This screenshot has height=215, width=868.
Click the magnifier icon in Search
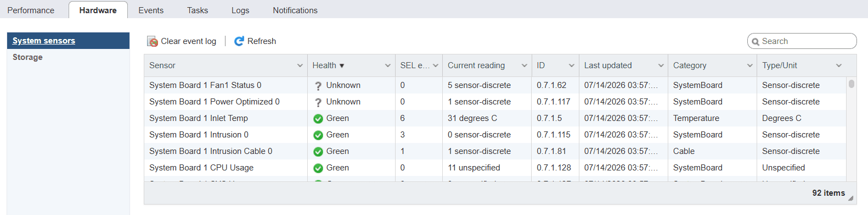pos(756,41)
